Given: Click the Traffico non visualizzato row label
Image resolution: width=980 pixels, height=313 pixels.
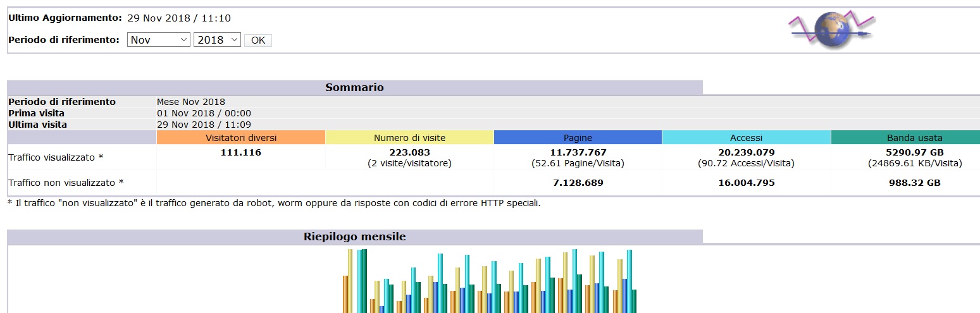Looking at the screenshot, I should pyautogui.click(x=66, y=183).
